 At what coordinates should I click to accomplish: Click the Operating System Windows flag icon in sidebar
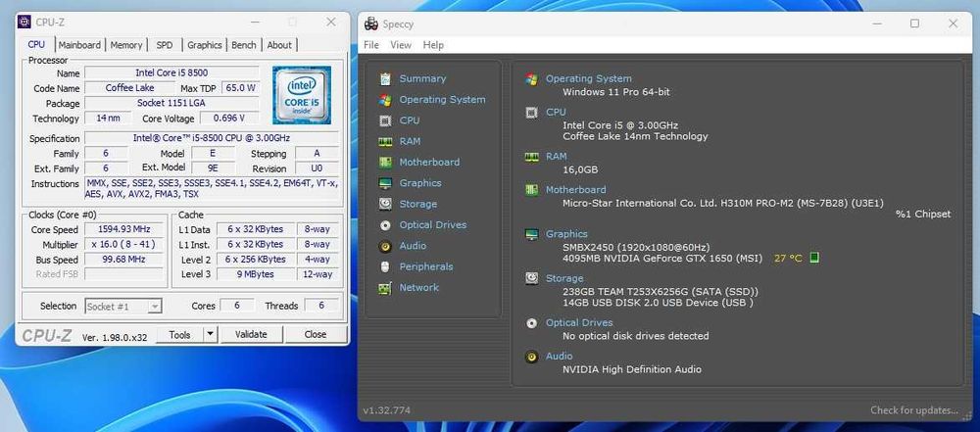[x=385, y=99]
